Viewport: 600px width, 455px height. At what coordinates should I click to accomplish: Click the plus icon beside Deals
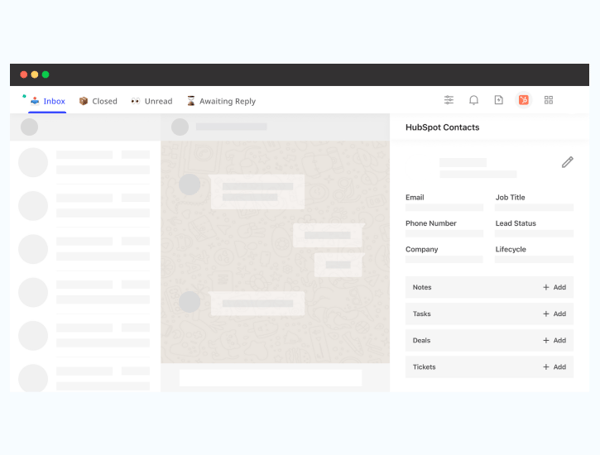[x=546, y=340]
